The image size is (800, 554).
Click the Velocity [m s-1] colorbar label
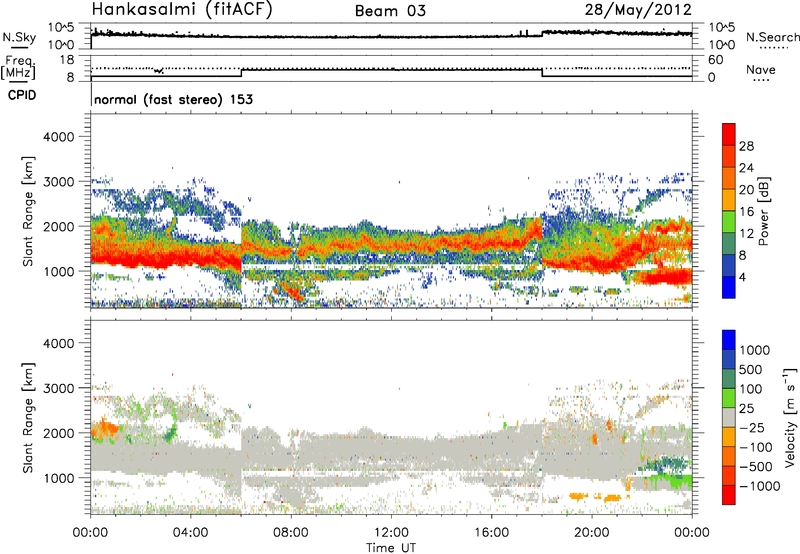point(790,417)
